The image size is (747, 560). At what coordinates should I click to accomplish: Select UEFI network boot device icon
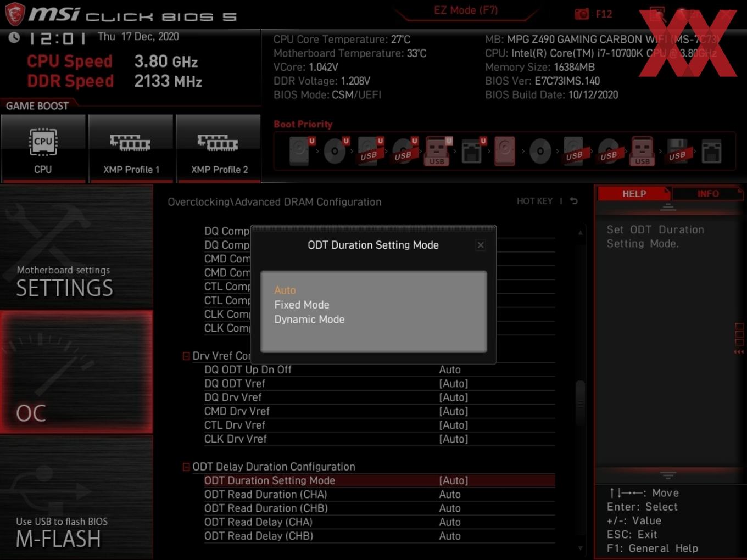pos(472,150)
